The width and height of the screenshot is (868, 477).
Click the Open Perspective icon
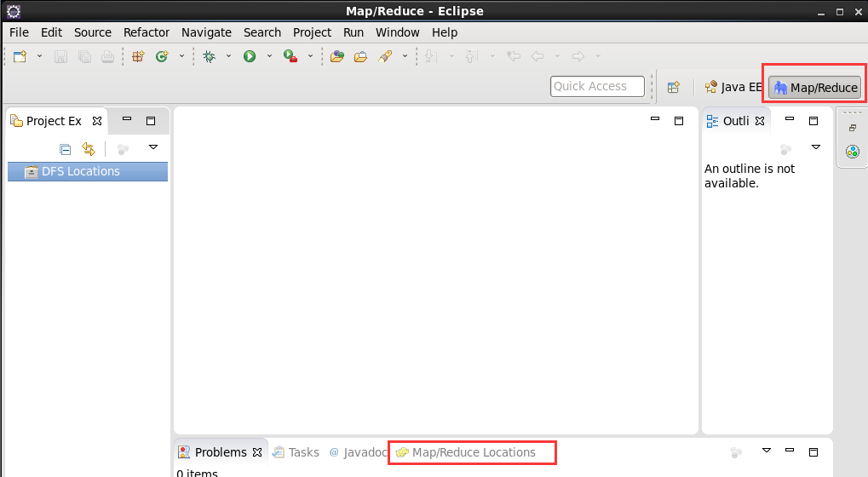tap(674, 88)
